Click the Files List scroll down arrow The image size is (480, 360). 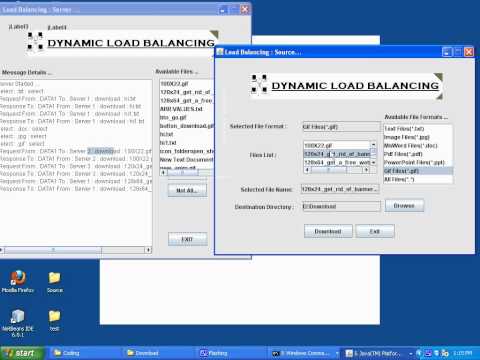coord(373,162)
